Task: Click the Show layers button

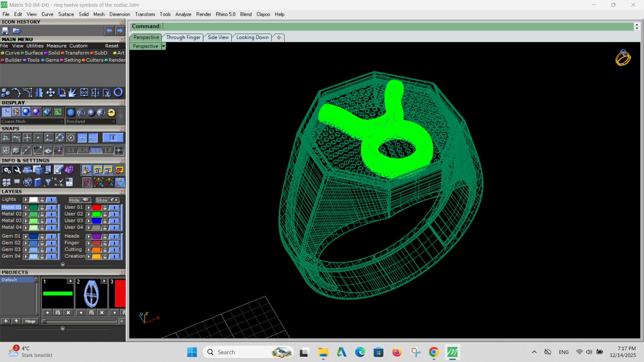Action: (107, 200)
